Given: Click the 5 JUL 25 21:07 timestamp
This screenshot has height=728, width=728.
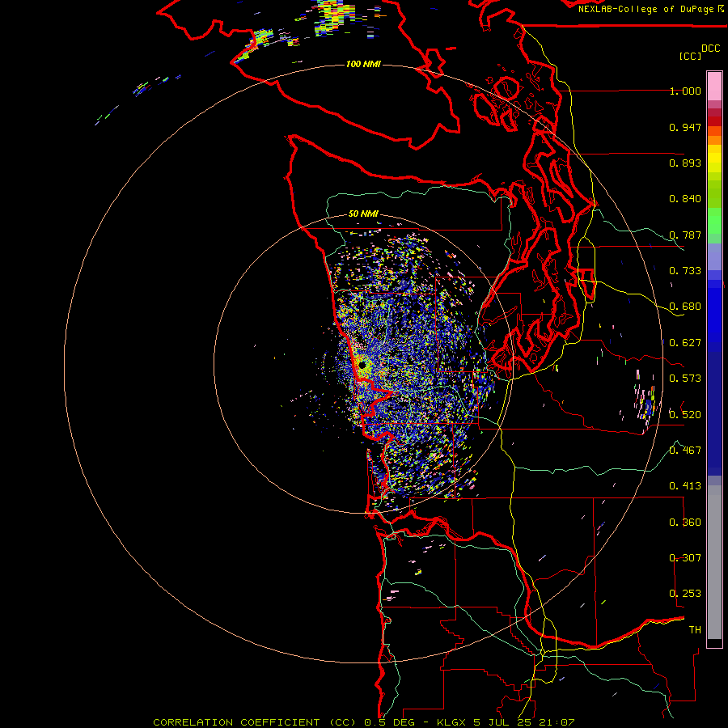Looking at the screenshot, I should coord(523,722).
